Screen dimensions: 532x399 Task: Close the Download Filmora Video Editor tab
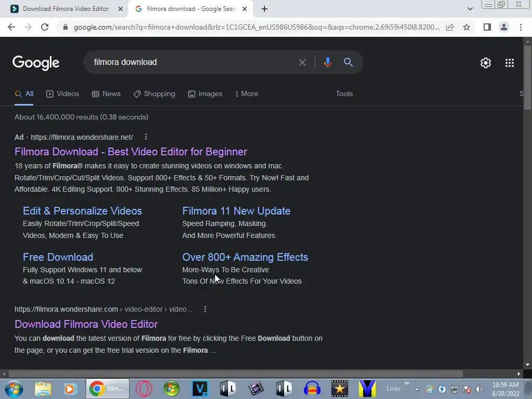[x=121, y=9]
